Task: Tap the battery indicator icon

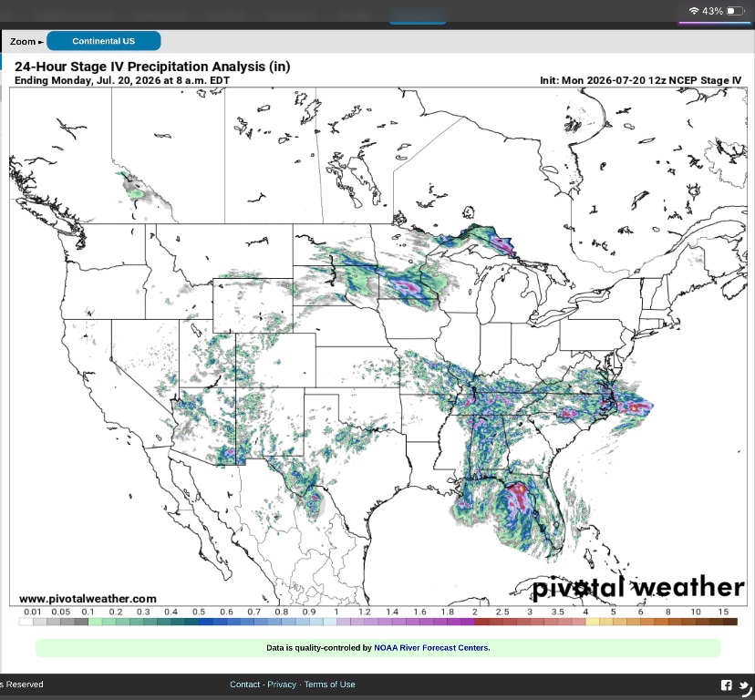Action: click(x=735, y=11)
